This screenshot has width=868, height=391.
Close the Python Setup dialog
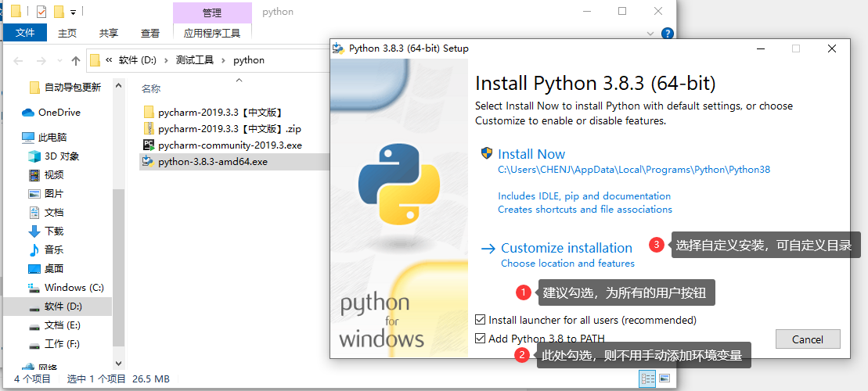tap(831, 48)
